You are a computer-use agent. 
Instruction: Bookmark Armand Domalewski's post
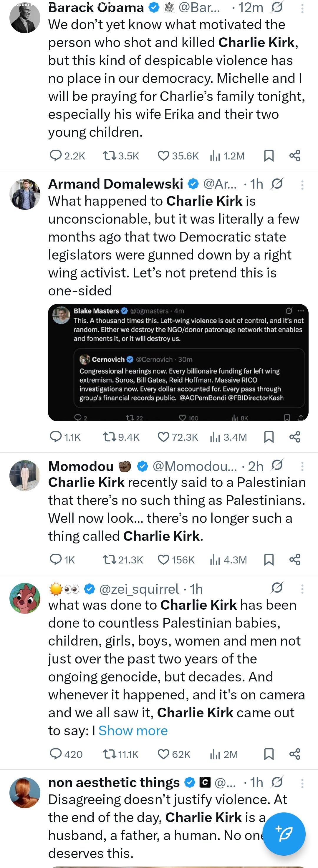tap(269, 437)
